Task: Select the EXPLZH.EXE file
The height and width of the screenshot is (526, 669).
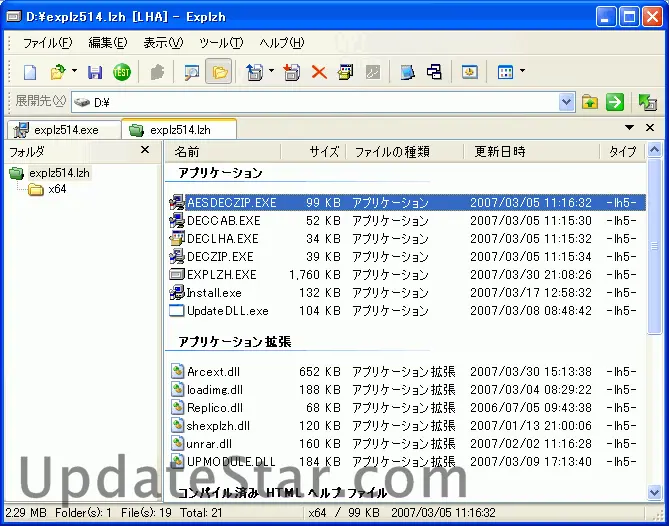Action: [221, 274]
